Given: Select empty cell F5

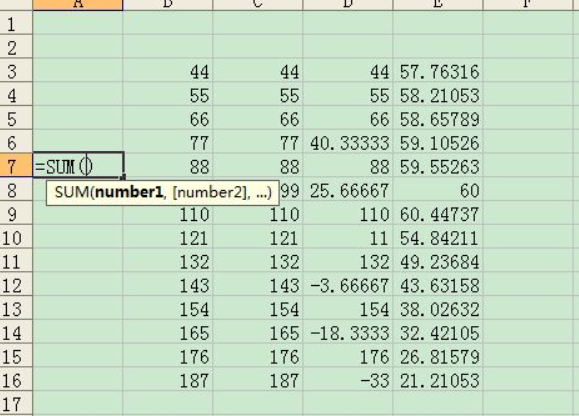Looking at the screenshot, I should (x=528, y=118).
